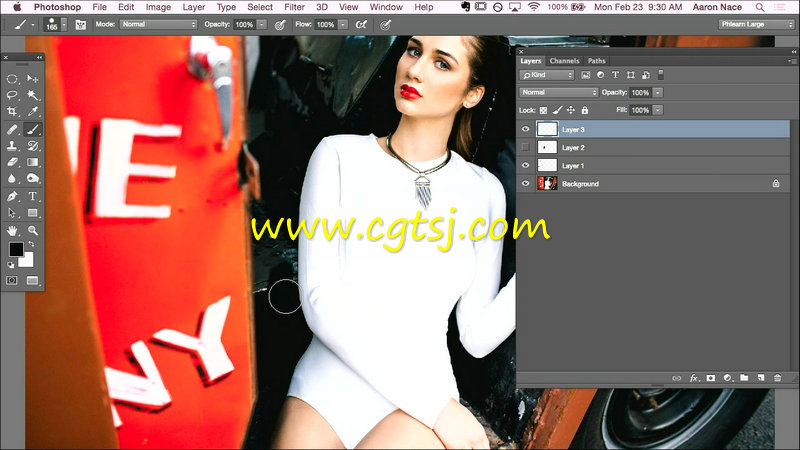Select the Move tool
The image size is (800, 450).
click(x=32, y=79)
